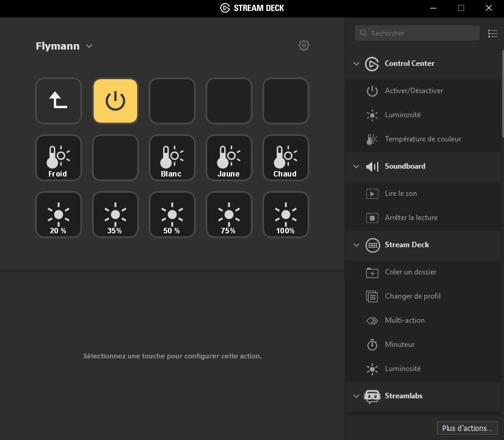This screenshot has width=504, height=440.
Task: Toggle the actions list view icon
Action: (x=493, y=33)
